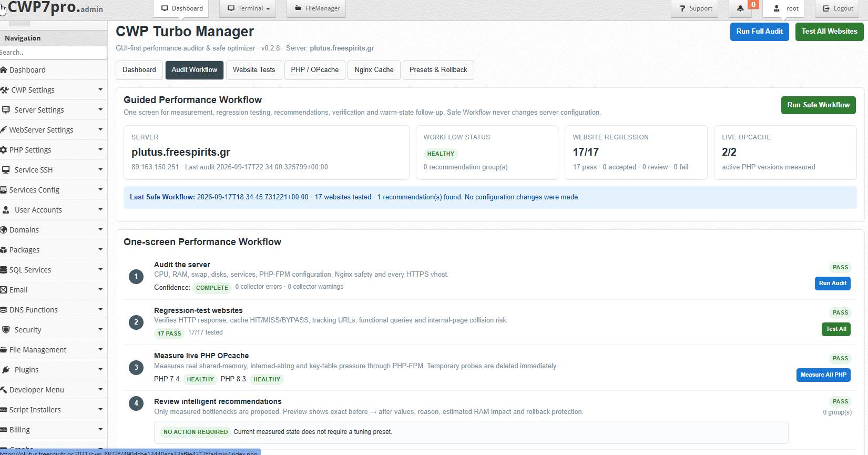
Task: Focus the navigation Search field
Action: point(53,53)
